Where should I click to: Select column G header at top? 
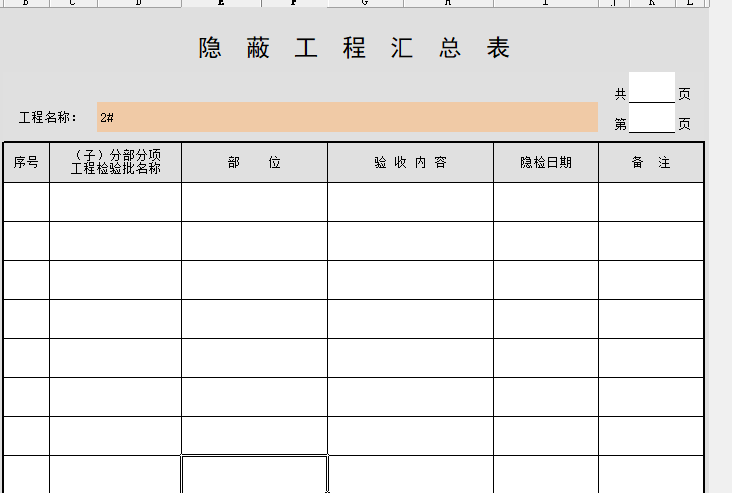[364, 3]
